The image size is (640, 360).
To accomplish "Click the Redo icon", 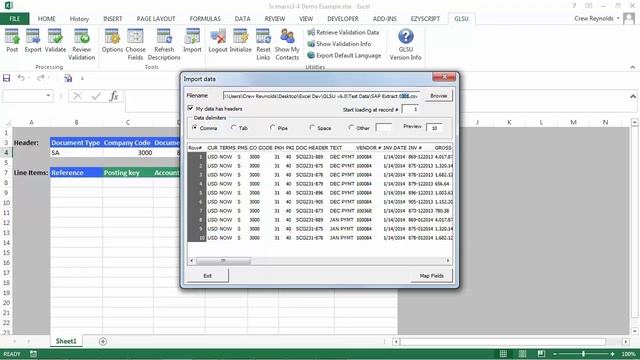I will coord(40,78).
